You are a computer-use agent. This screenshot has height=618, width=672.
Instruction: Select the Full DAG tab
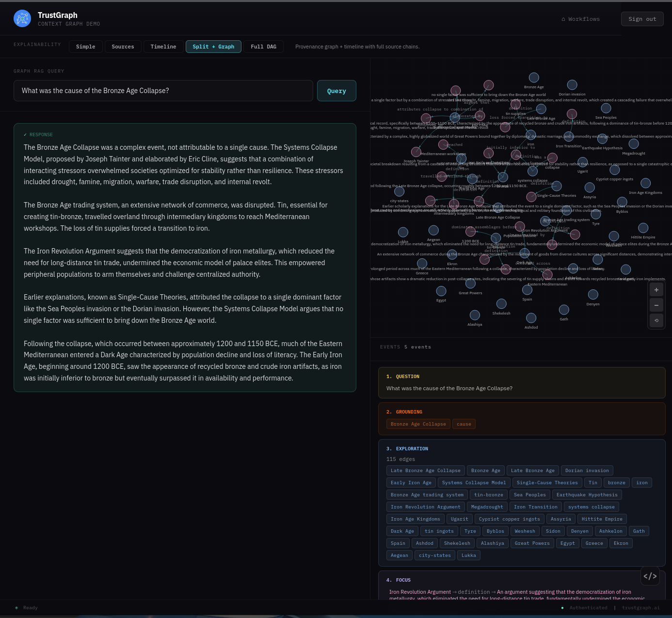coord(263,47)
